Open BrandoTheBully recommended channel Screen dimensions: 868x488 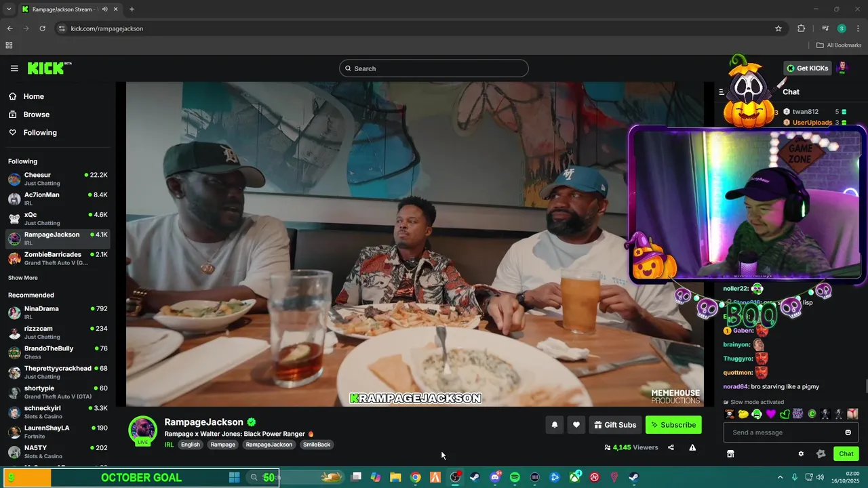58,352
